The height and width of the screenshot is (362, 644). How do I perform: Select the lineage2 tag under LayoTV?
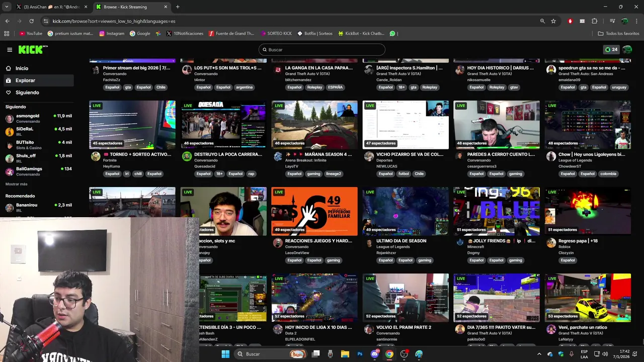tap(334, 174)
